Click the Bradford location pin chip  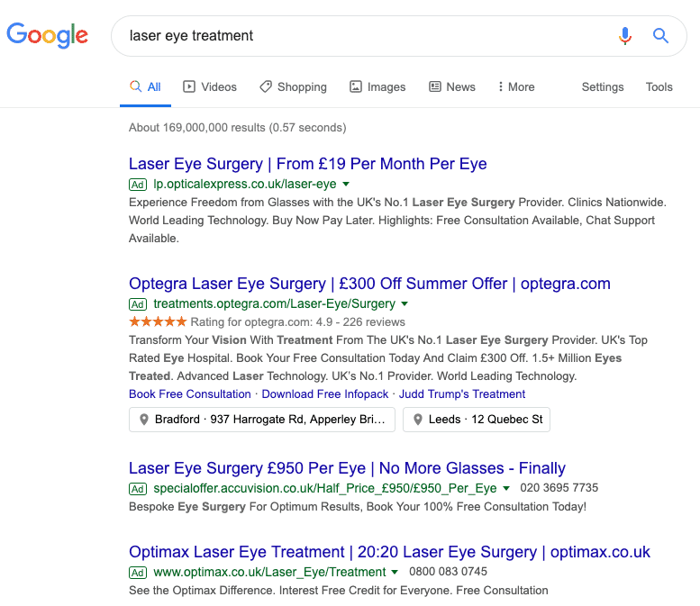[x=262, y=420]
